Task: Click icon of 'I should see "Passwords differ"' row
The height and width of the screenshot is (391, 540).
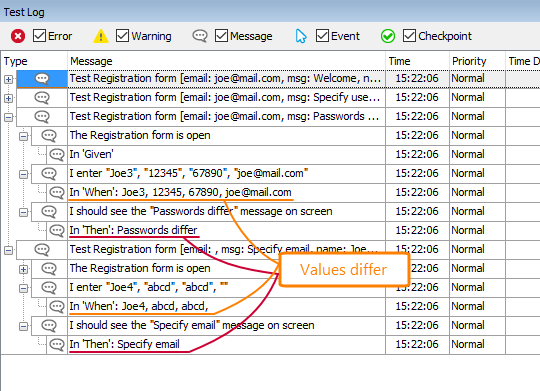Action: click(49, 212)
